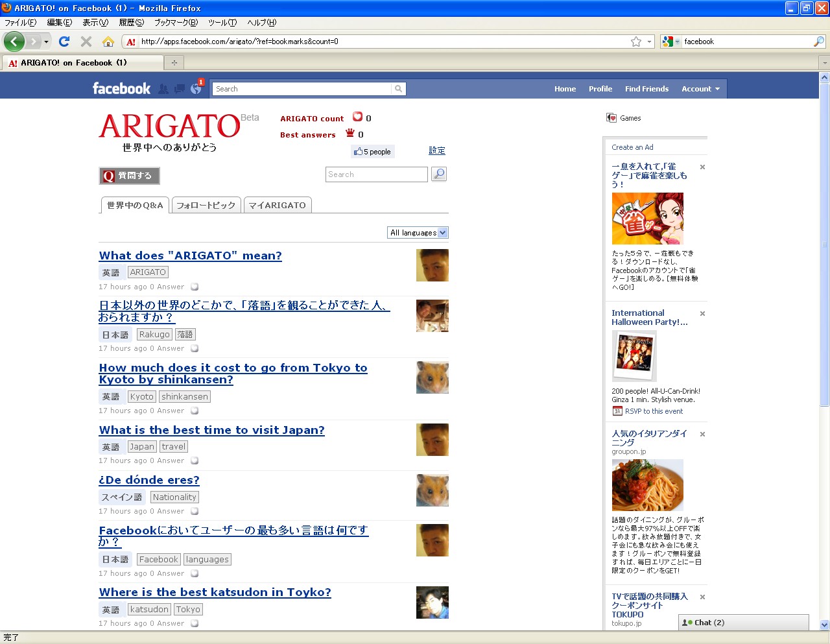The height and width of the screenshot is (644, 830).
Task: Open the ファイル(F) menu
Action: point(21,23)
